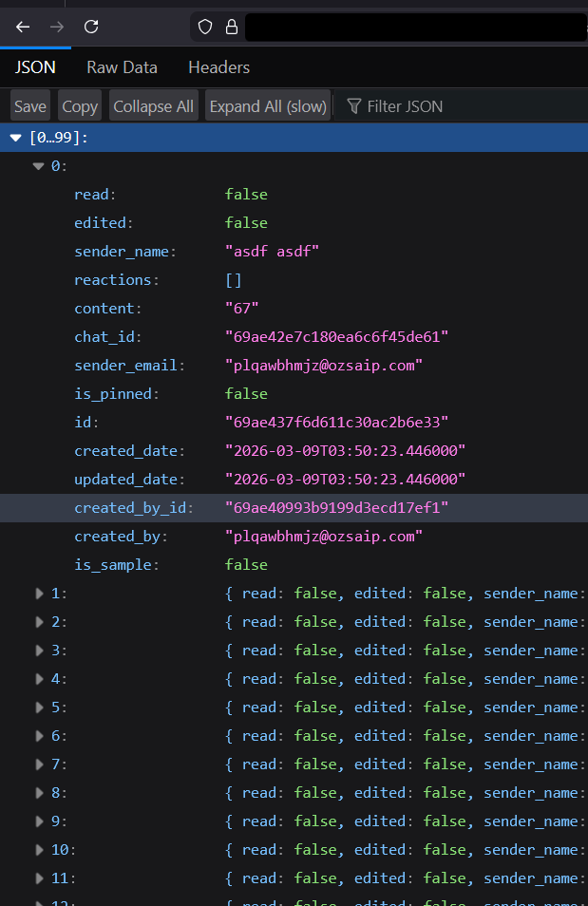The image size is (588, 906).
Task: Expand array item 11
Action: pos(39,878)
